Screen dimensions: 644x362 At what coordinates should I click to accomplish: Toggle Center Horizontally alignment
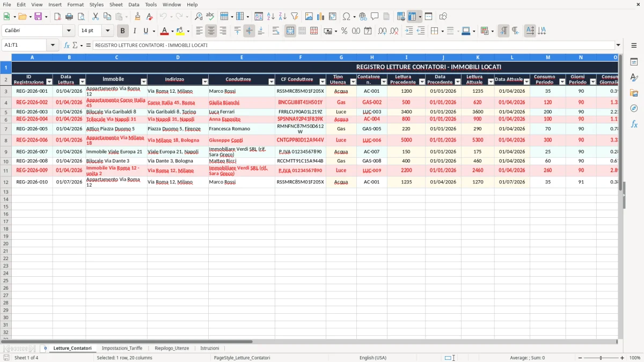click(211, 31)
